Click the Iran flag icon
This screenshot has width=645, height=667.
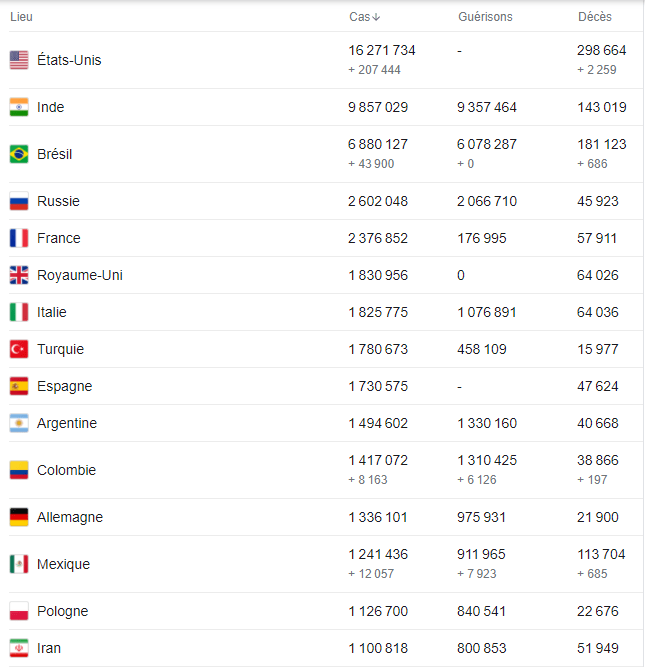19,648
